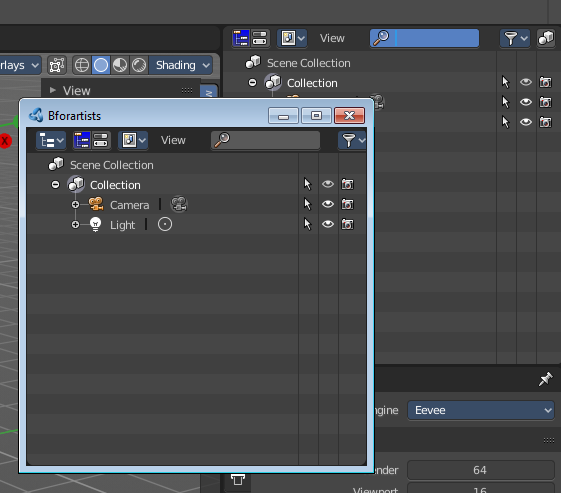Toggle Camera selectability in Bforartists window

pyautogui.click(x=308, y=204)
